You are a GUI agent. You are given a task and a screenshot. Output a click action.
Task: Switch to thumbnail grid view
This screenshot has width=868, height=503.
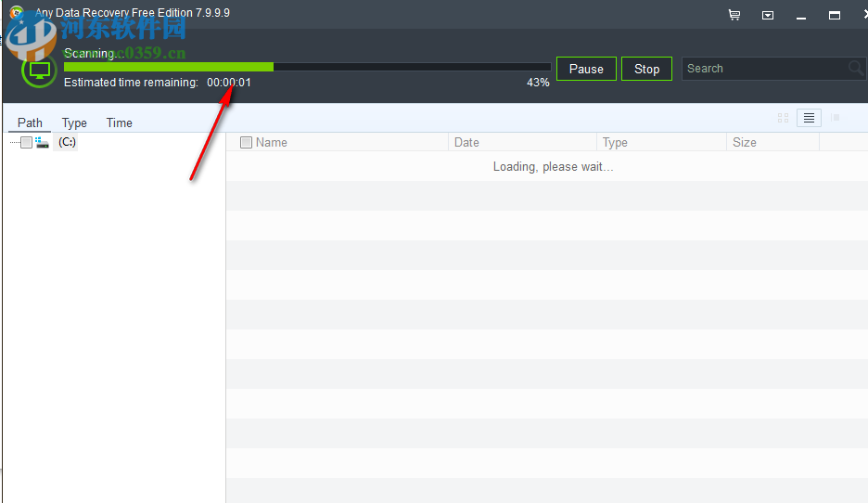coord(783,118)
